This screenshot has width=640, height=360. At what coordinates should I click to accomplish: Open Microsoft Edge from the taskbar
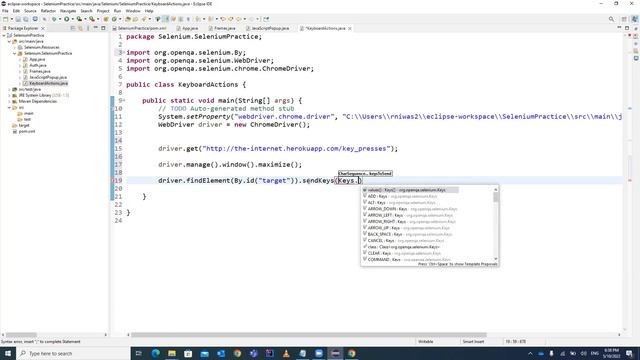156,353
